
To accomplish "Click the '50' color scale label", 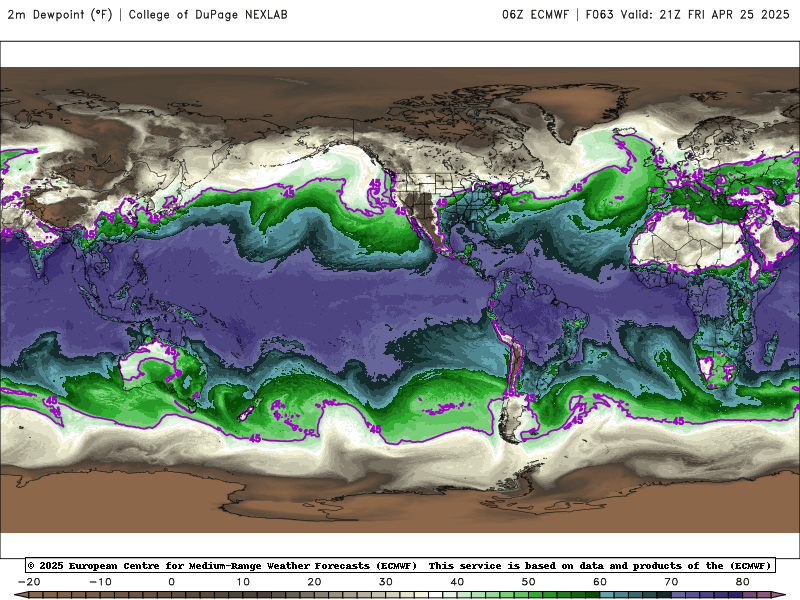I will (529, 582).
